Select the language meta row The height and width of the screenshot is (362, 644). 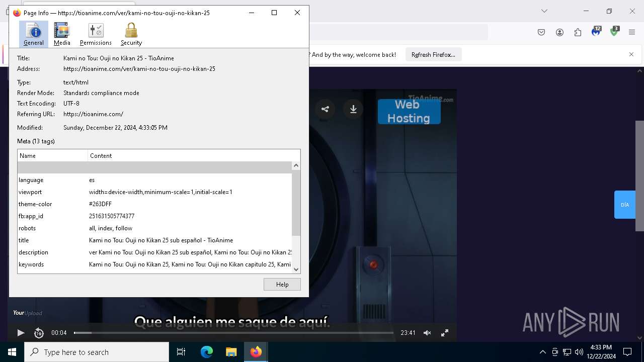click(154, 180)
